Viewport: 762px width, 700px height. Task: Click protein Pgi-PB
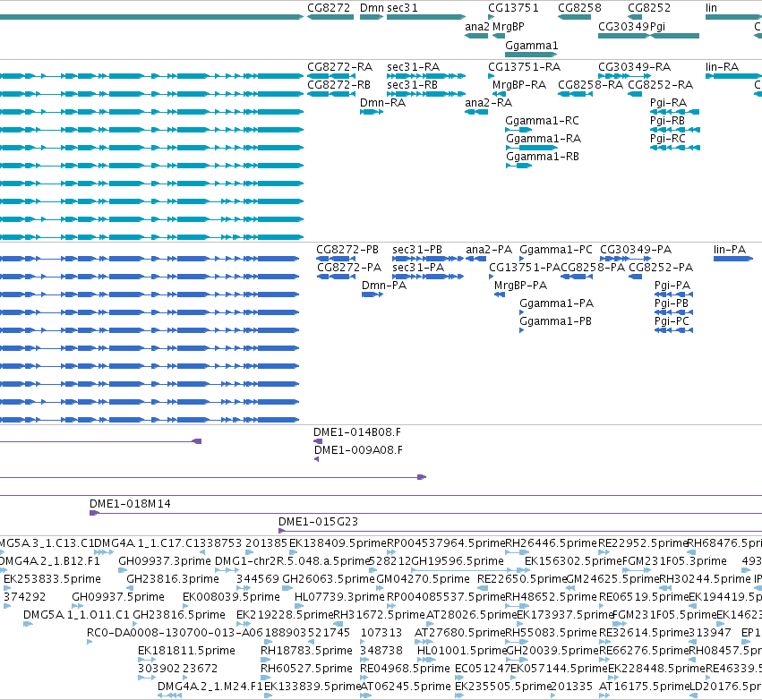coord(672,303)
